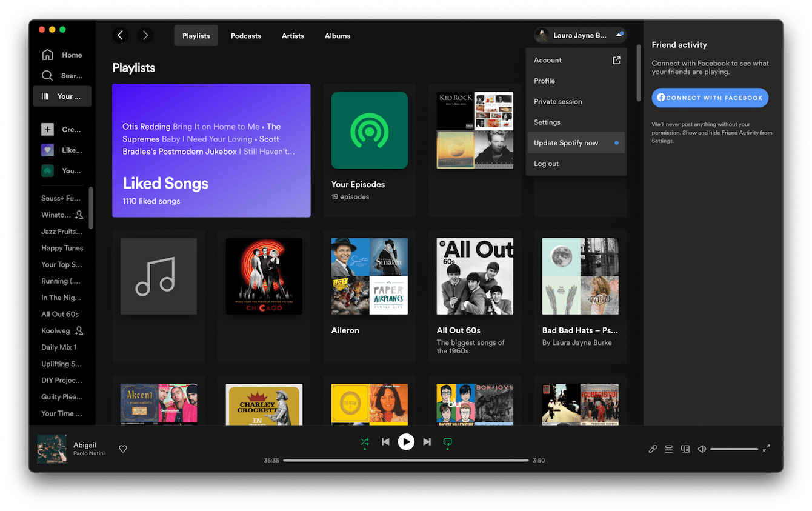Viewport: 812px width, 511px height.
Task: Switch to the Podcasts tab
Action: [x=245, y=36]
